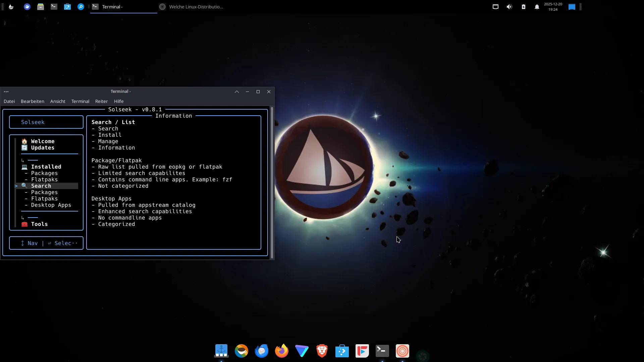Launch Thunderbird mail from the dock
Viewport: 644px width, 362px height.
pyautogui.click(x=262, y=351)
